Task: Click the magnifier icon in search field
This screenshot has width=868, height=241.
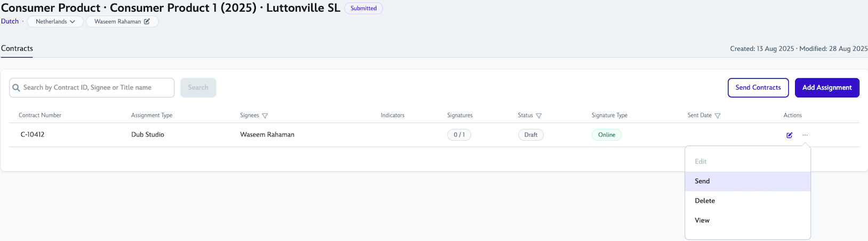Action: [17, 88]
